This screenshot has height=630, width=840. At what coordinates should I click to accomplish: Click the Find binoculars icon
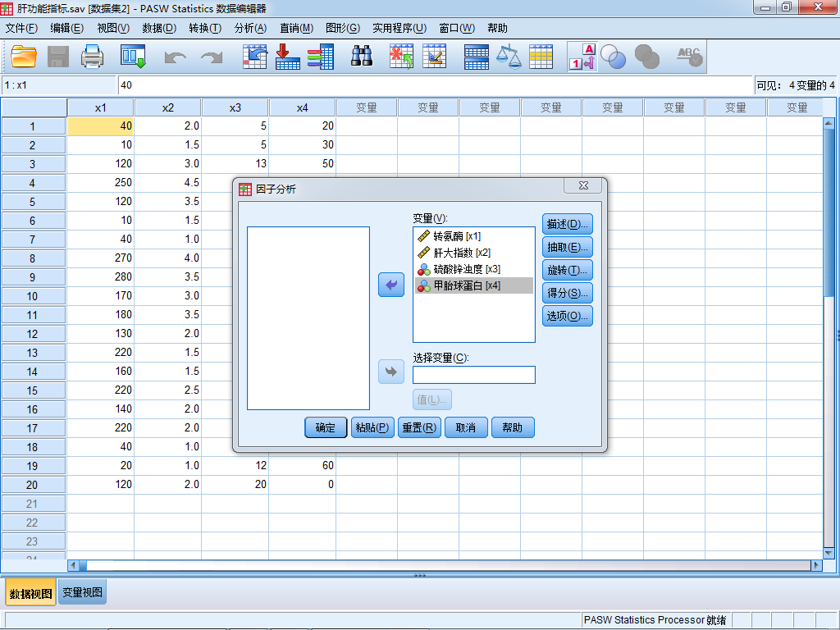click(362, 57)
